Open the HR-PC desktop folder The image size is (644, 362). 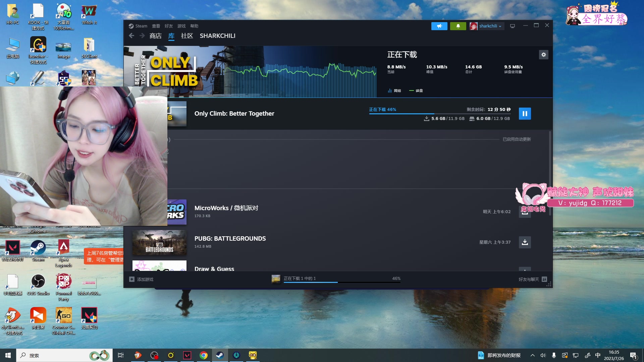[x=13, y=14]
